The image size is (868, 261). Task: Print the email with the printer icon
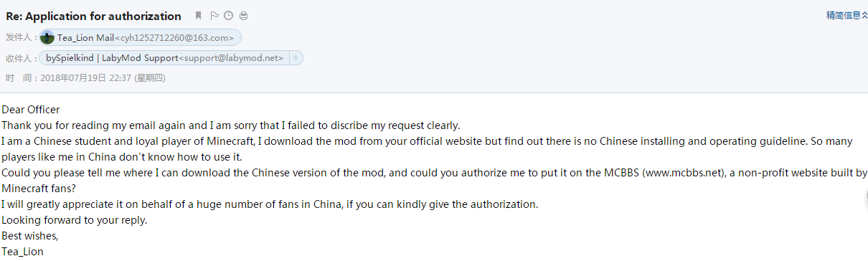244,16
